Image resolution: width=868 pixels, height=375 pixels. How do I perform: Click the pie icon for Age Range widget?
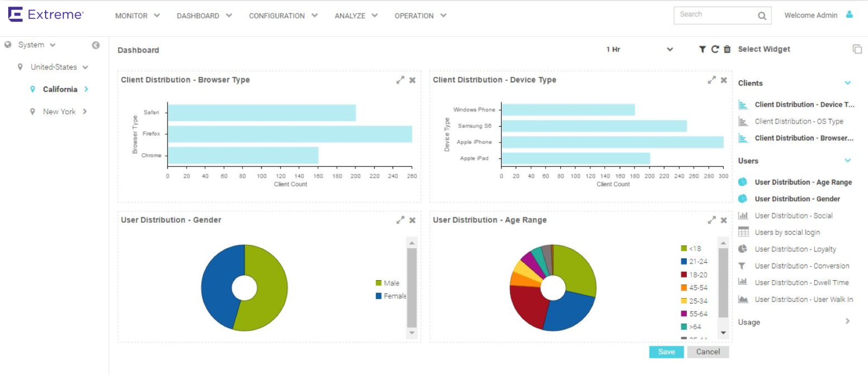(x=743, y=182)
